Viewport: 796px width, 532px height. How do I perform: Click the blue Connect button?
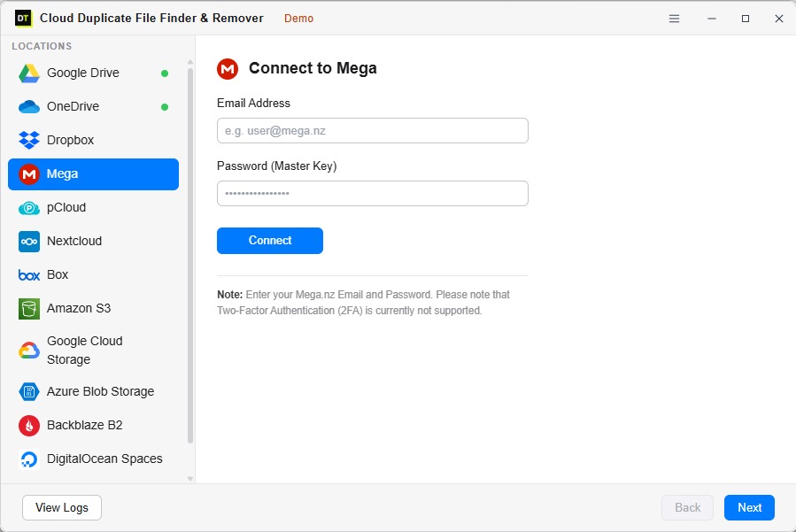270,241
